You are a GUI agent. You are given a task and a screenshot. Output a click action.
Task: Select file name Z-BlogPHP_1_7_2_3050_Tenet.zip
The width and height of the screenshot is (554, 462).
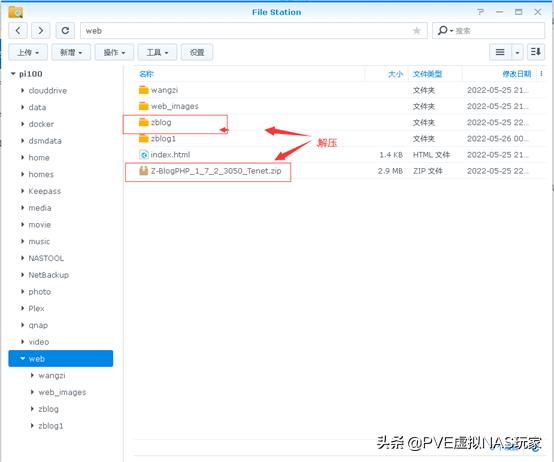tap(216, 171)
